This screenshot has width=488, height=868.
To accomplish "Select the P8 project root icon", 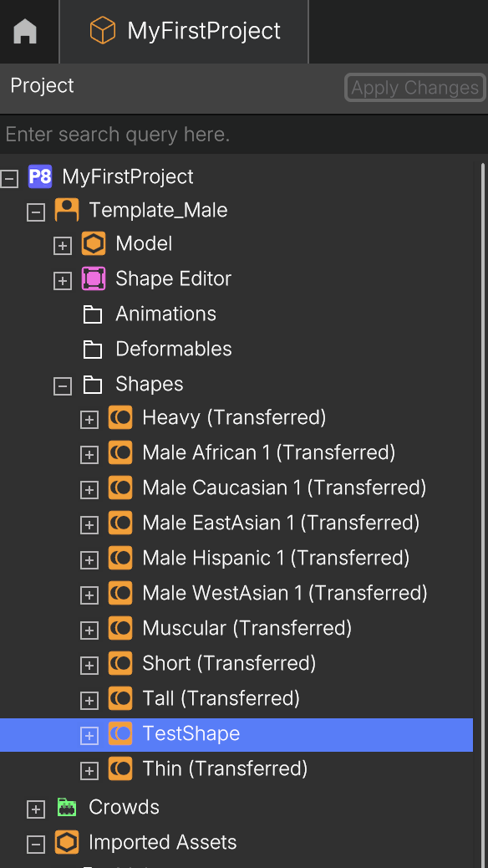I will point(40,177).
